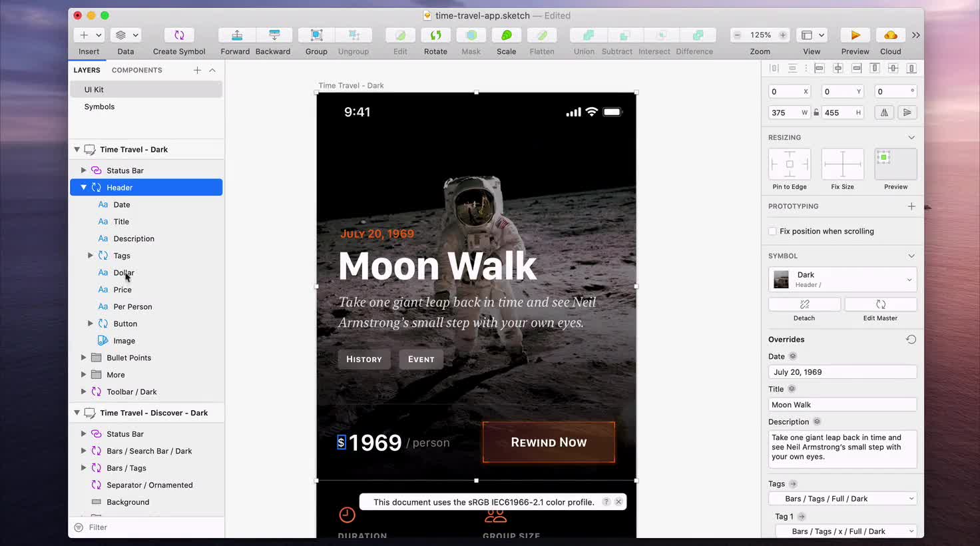Select the Symbols page
Viewport: 980px width, 546px height.
coord(146,107)
